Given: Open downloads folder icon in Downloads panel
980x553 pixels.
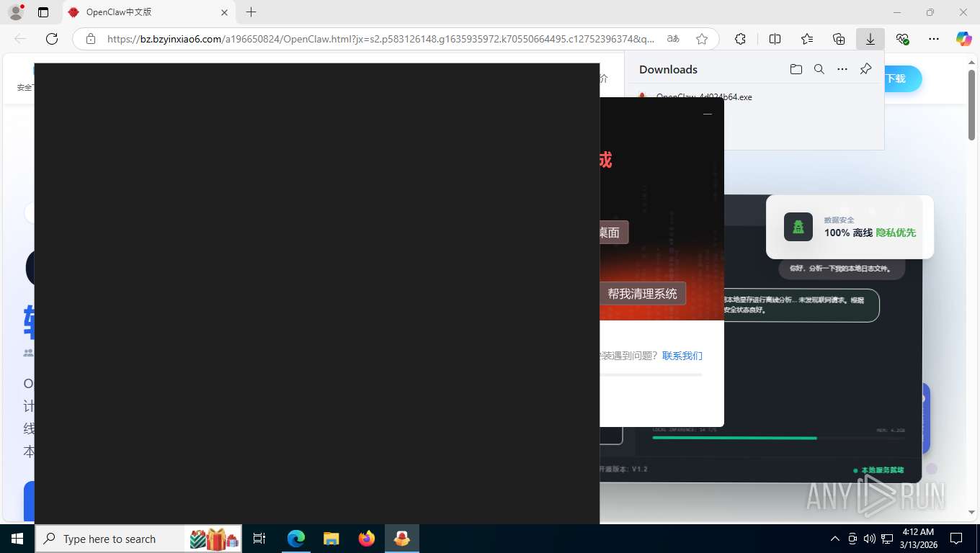Looking at the screenshot, I should point(796,69).
